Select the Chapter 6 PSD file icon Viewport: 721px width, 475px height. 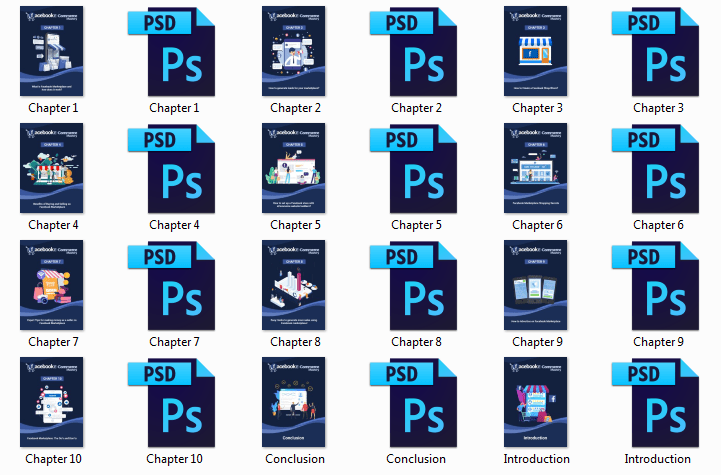tap(658, 168)
